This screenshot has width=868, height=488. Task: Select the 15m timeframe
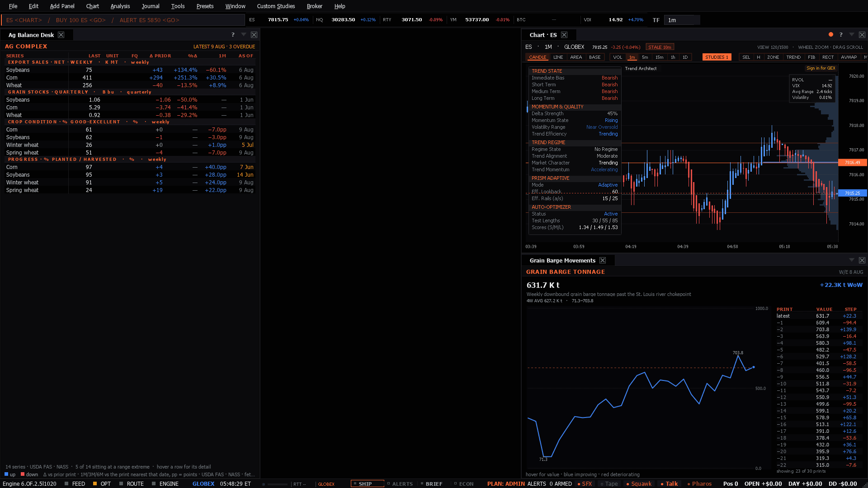coord(660,57)
